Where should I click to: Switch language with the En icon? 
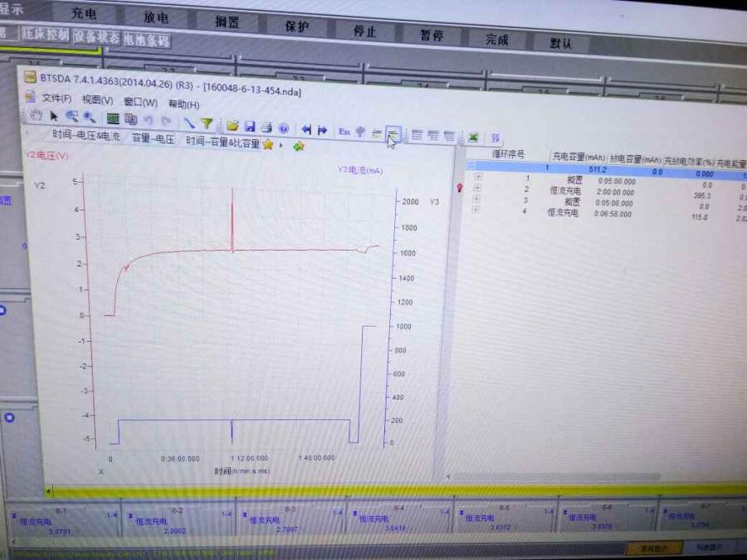[344, 131]
